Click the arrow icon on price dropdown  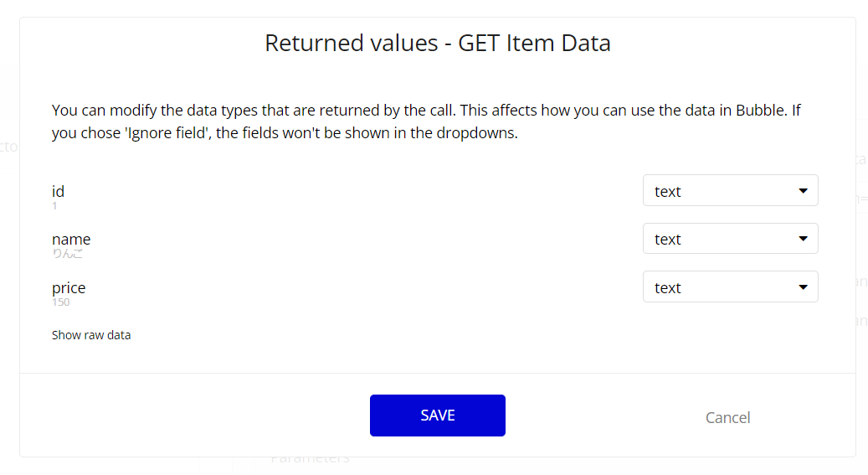(x=803, y=287)
